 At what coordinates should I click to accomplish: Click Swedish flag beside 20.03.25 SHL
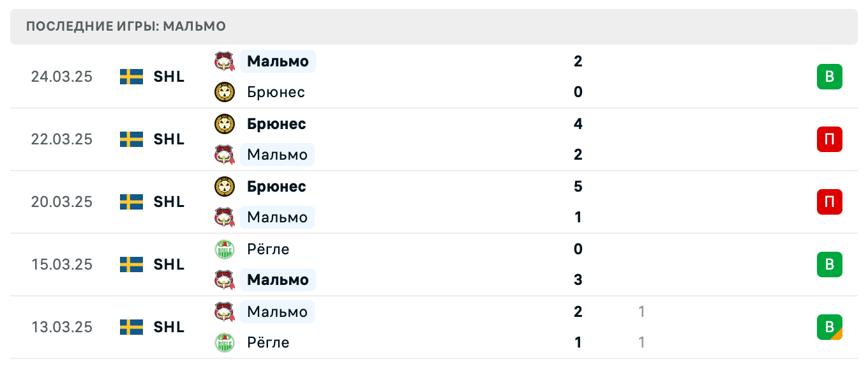[131, 202]
